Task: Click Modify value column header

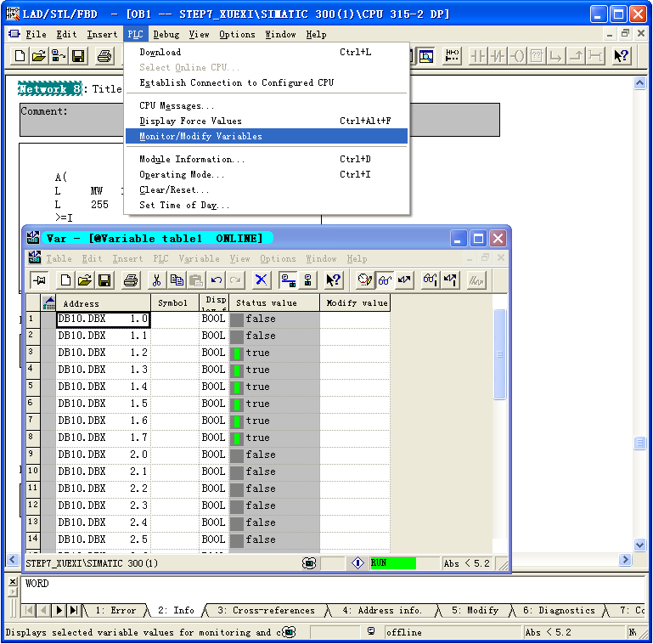Action: [355, 303]
